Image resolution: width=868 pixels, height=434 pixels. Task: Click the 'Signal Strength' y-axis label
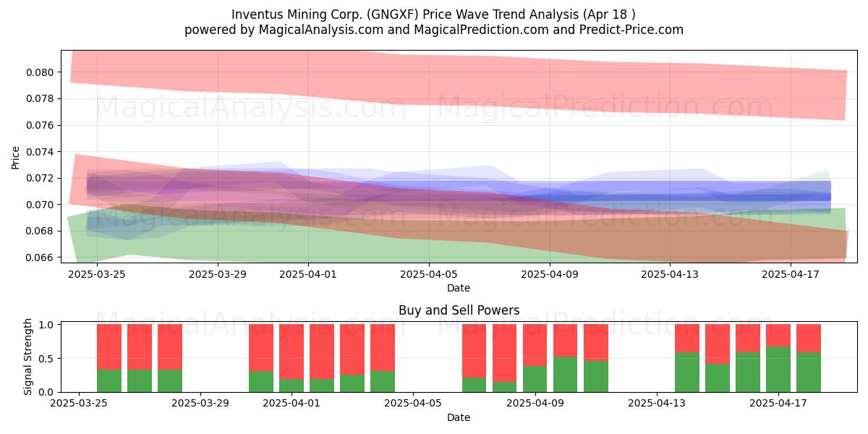[x=28, y=357]
